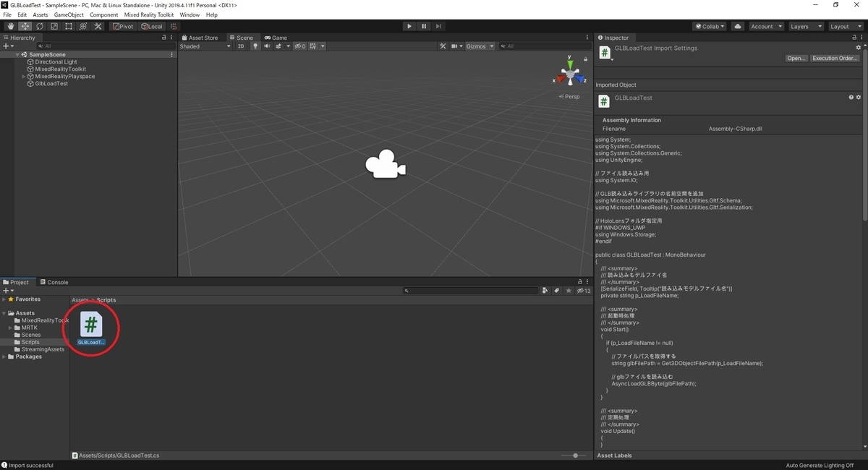Open help for GLBLoadTest script
The width and height of the screenshot is (868, 470).
tap(851, 97)
